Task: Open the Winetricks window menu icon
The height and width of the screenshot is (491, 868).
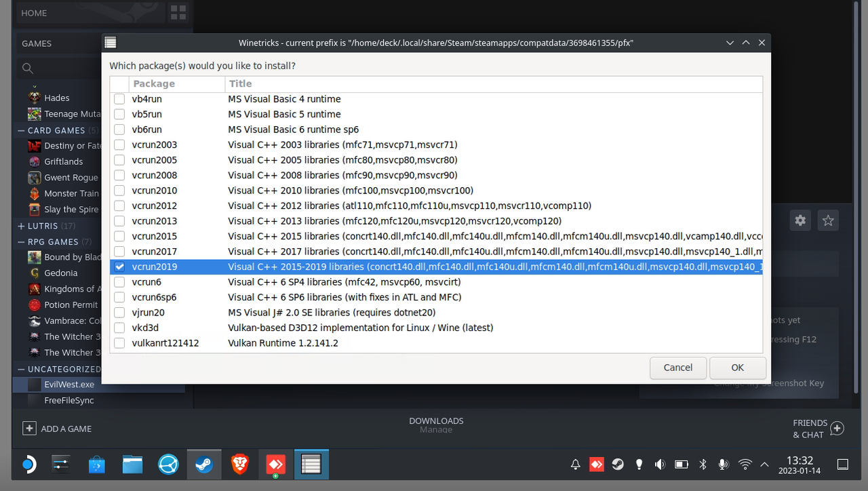Action: pyautogui.click(x=111, y=43)
